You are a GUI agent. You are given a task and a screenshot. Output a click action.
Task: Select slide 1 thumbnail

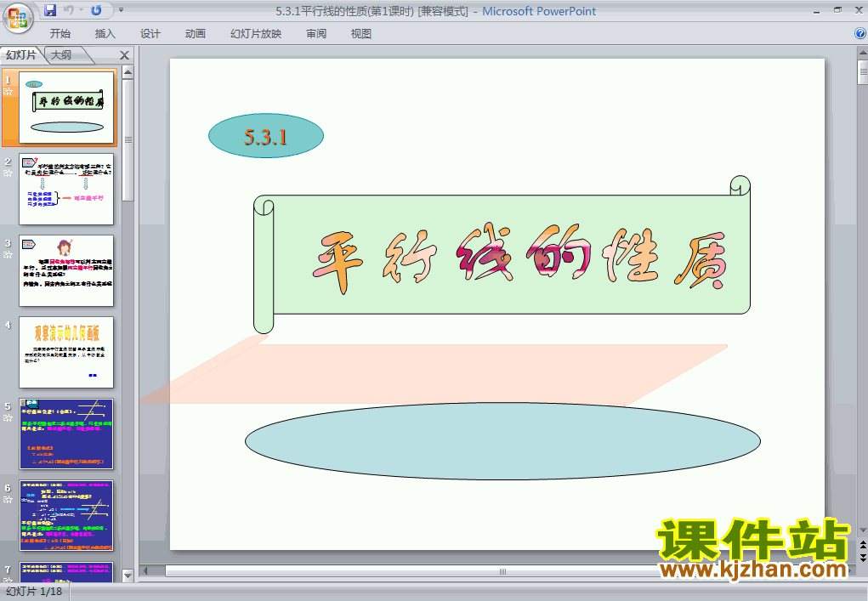tap(66, 107)
